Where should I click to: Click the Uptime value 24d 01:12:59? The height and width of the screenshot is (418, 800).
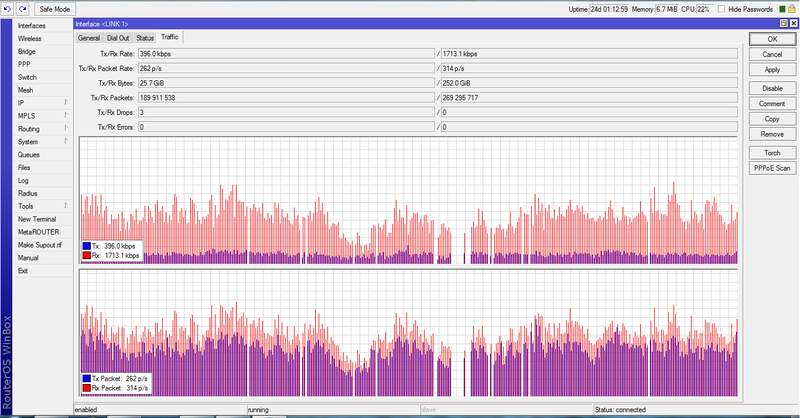click(x=609, y=9)
